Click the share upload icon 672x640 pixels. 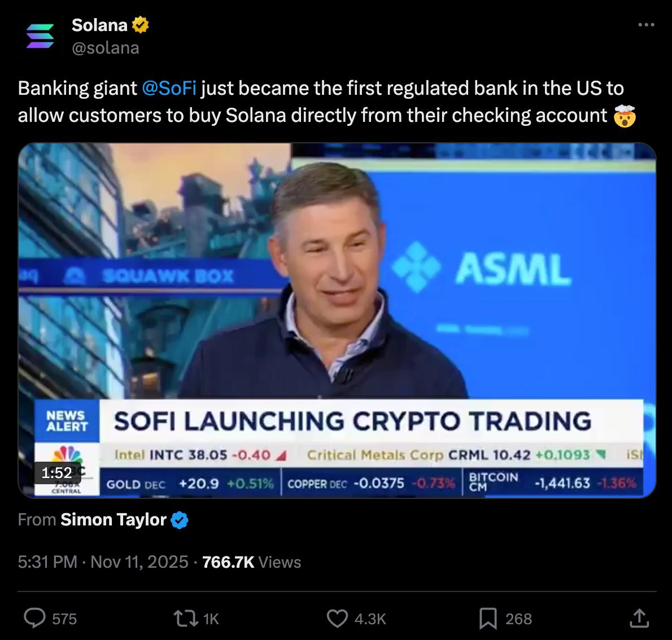click(638, 618)
